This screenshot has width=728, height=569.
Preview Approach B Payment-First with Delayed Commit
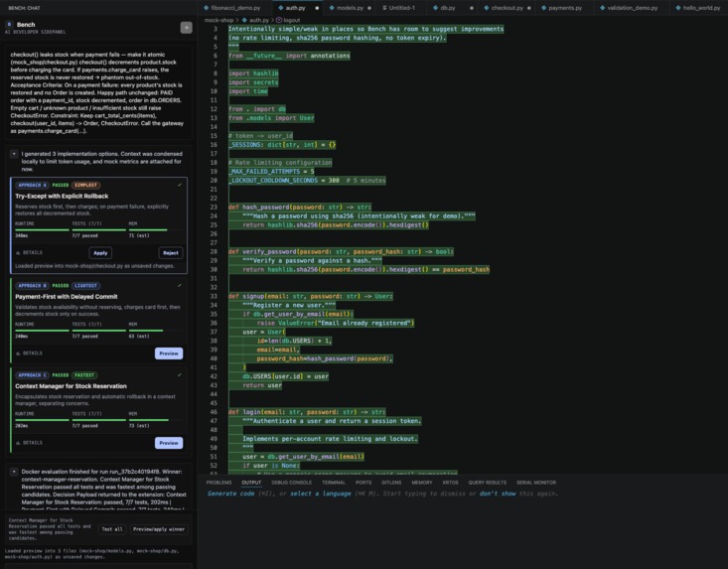coord(169,354)
